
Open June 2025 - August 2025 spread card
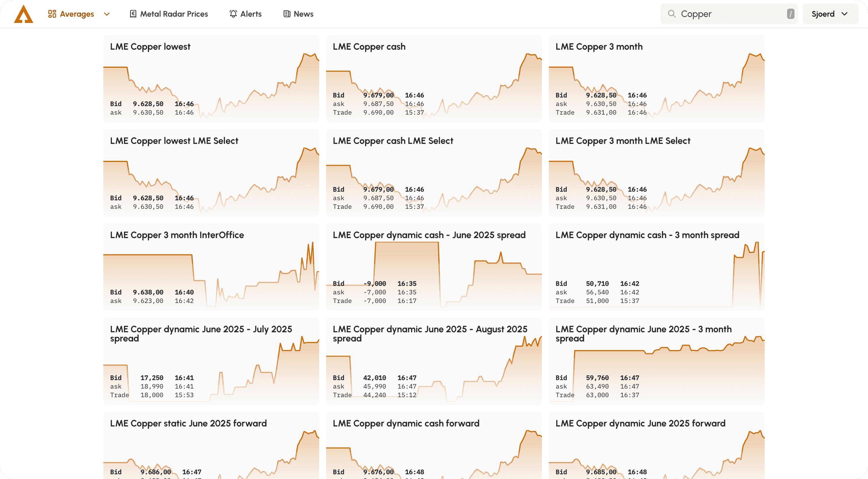tap(434, 361)
